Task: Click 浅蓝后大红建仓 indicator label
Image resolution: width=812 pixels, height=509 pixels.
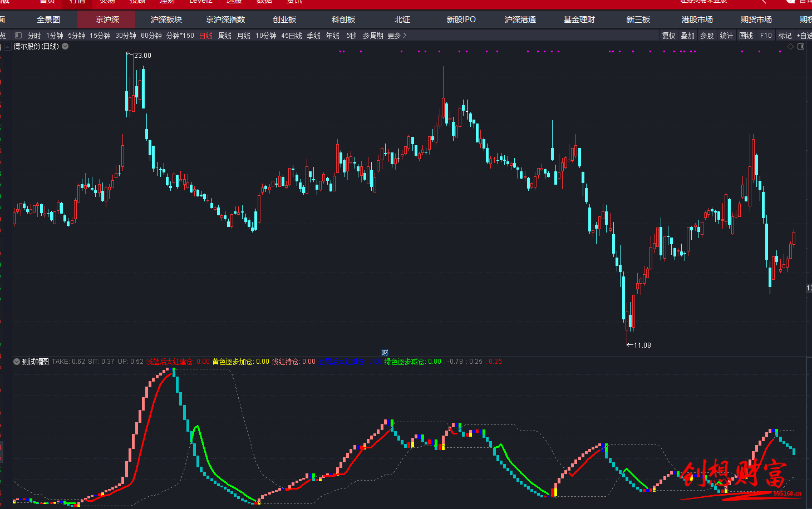Action: [170, 362]
